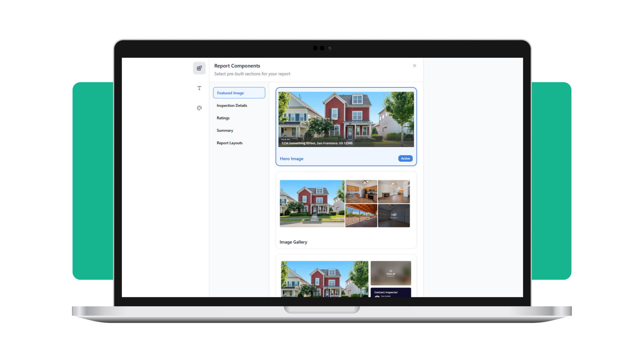Close the Report Components panel
Image resolution: width=644 pixels, height=362 pixels.
pos(414,66)
